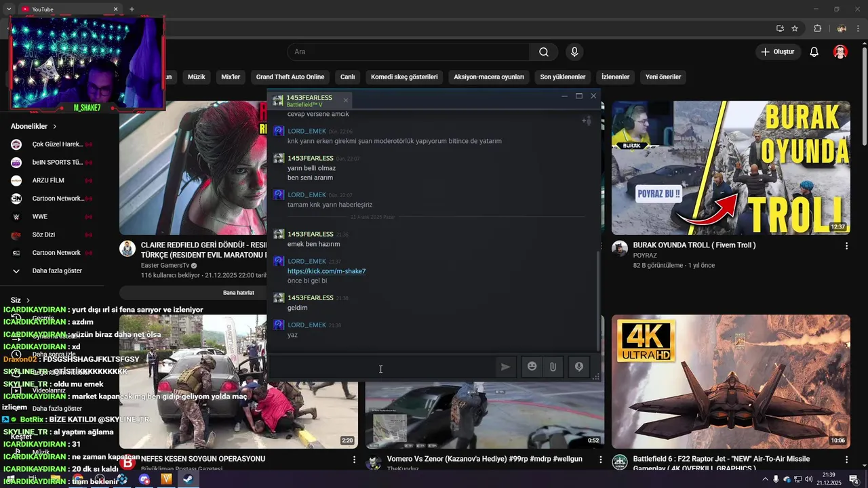Click the Oluştur create button

coord(777,52)
